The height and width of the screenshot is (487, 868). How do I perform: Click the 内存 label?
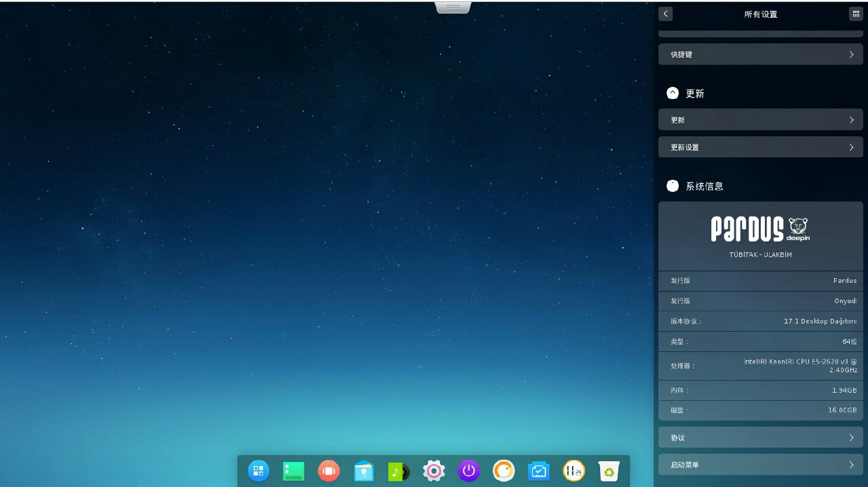(x=679, y=391)
